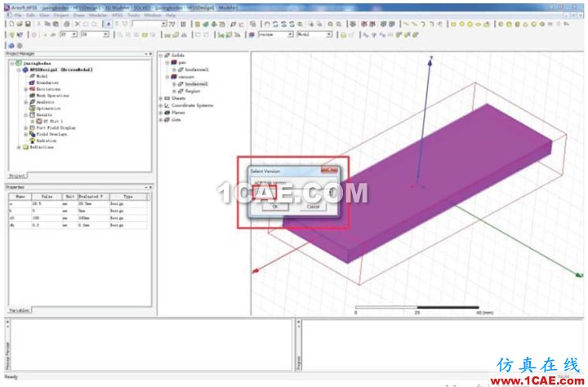Expand the Planes node in model tree
588x387 pixels.
[161, 113]
